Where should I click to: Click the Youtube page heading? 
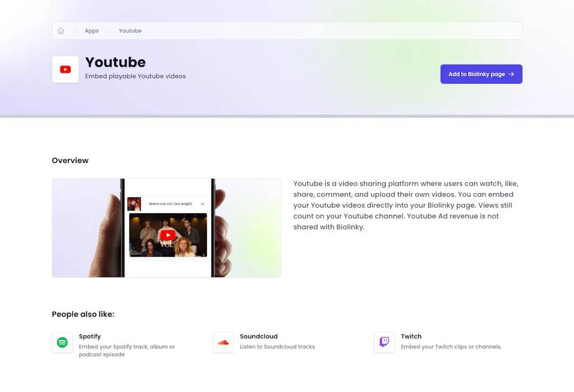click(x=115, y=62)
